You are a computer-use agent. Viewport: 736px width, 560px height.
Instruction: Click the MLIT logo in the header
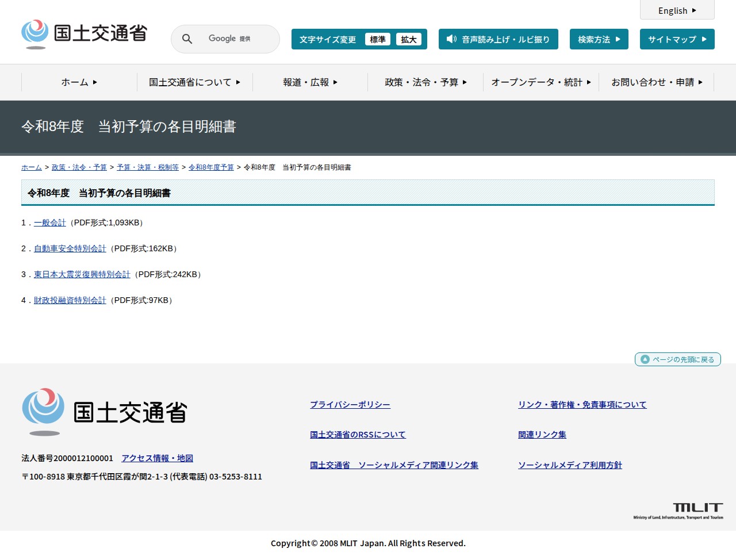click(x=85, y=34)
